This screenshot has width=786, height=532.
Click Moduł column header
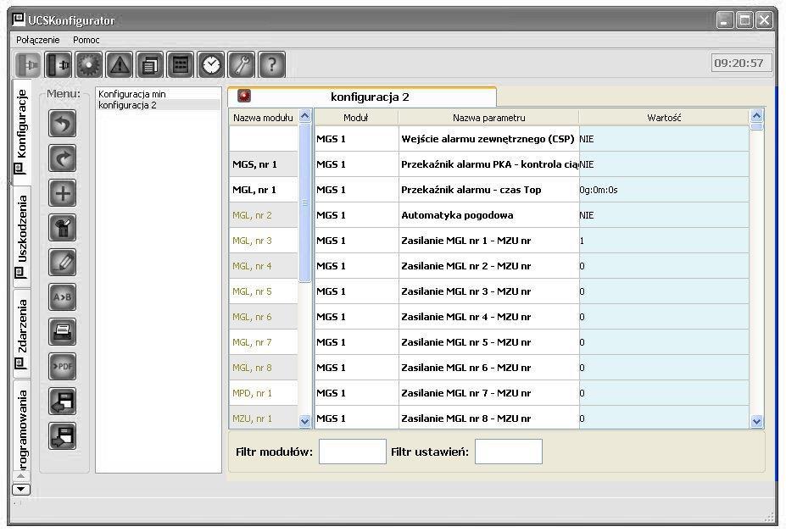tap(356, 118)
